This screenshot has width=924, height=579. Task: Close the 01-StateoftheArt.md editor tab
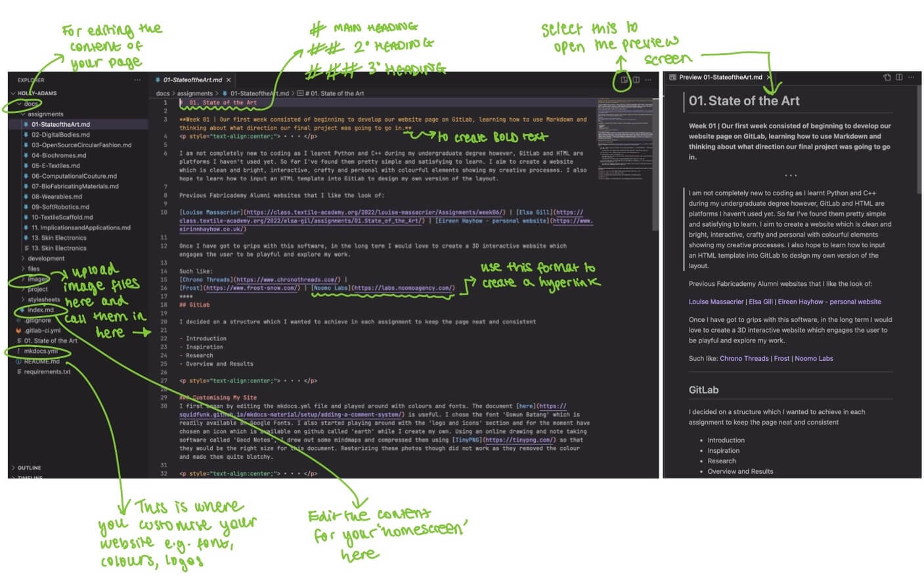(x=228, y=80)
